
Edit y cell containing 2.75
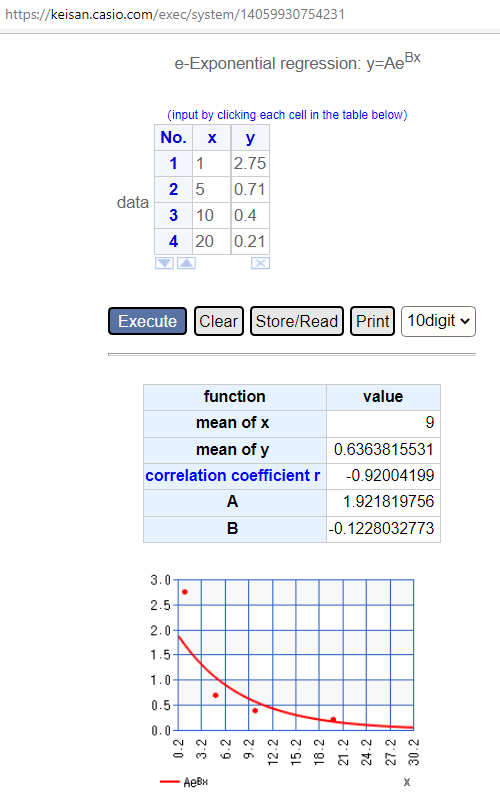250,164
